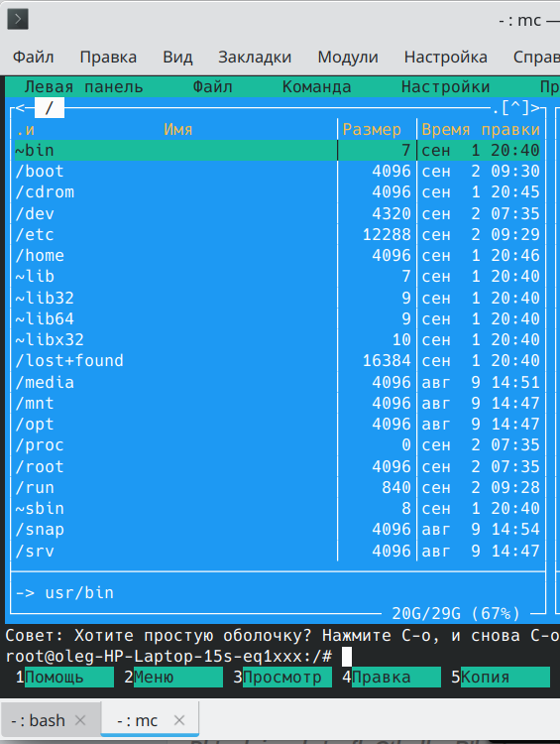The height and width of the screenshot is (744, 560).
Task: Click the 'сен 2 09:30' date of /boot
Action: pos(481,172)
